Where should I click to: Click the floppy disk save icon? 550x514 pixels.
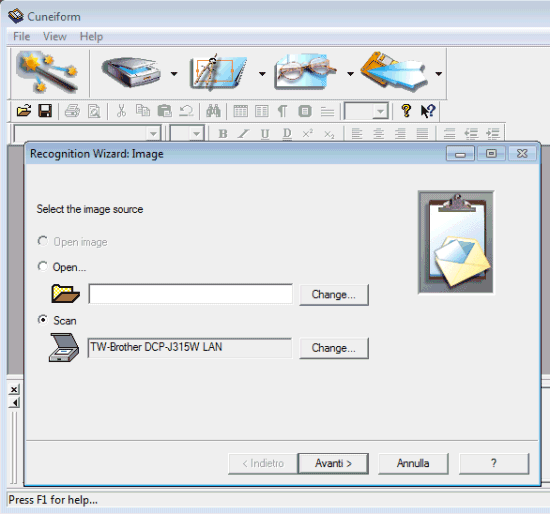pyautogui.click(x=45, y=111)
